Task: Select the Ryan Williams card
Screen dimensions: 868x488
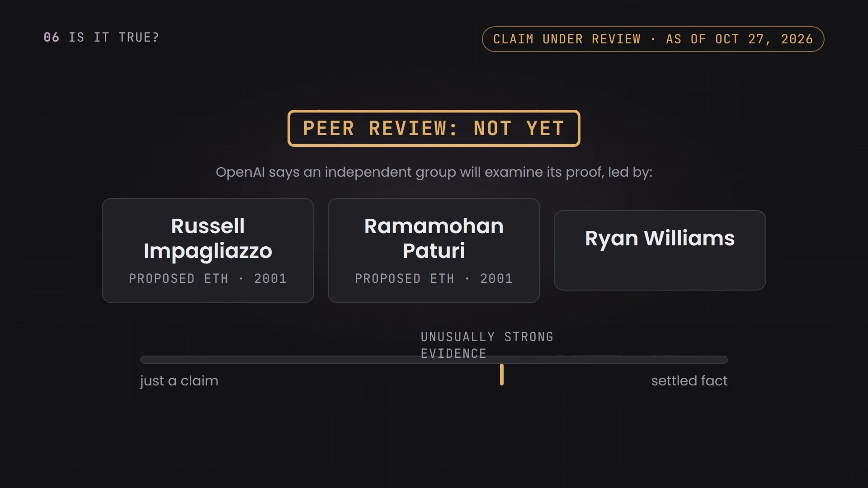Action: [660, 250]
